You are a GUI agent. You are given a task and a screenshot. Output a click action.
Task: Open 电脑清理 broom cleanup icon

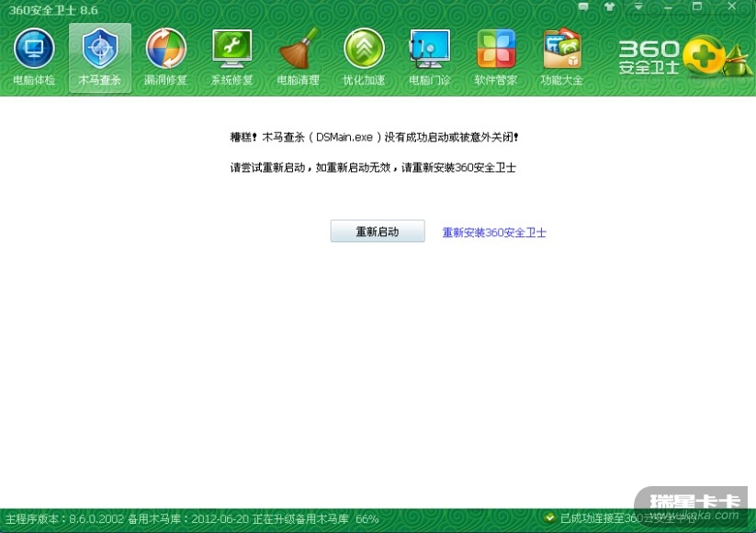coord(298,57)
